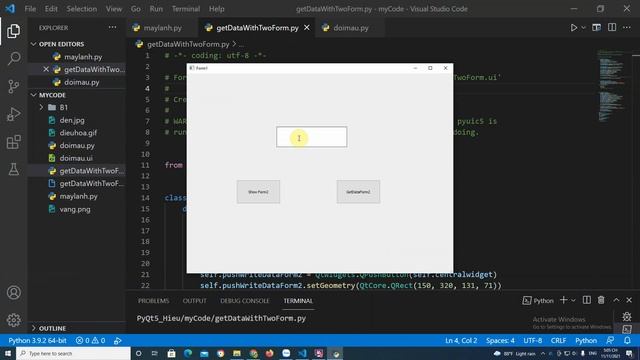Change Spaces: 4 indentation setting

[x=500, y=340]
